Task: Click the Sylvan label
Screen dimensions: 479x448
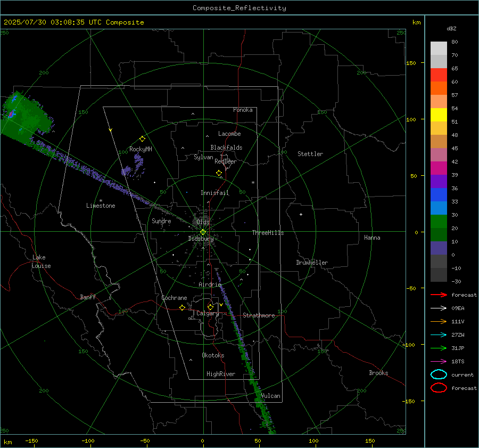Action: (203, 157)
